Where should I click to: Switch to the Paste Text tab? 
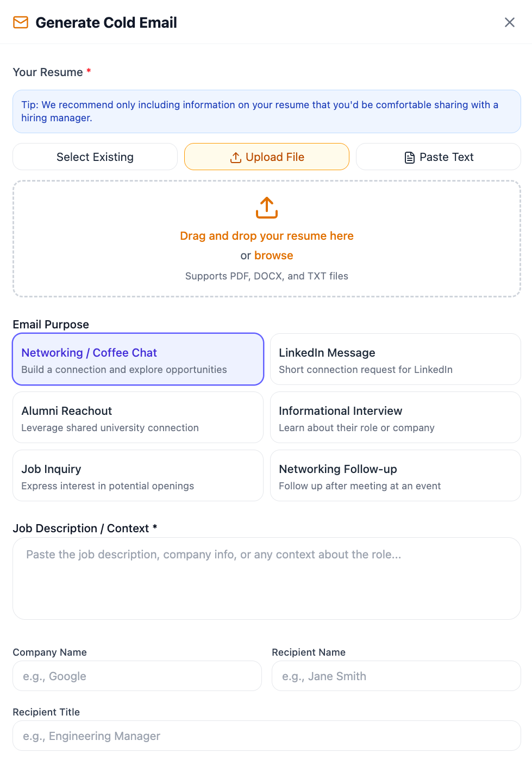click(439, 157)
